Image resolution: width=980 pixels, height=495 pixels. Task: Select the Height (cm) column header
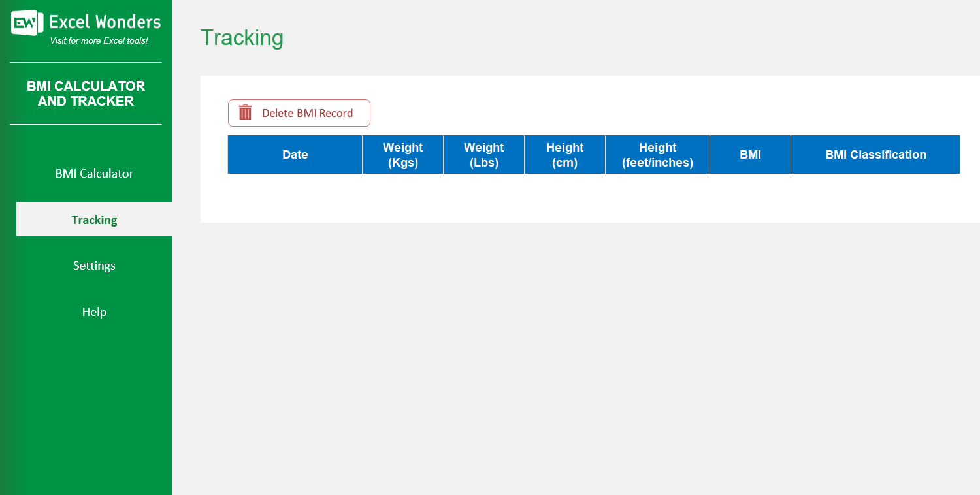click(x=564, y=154)
